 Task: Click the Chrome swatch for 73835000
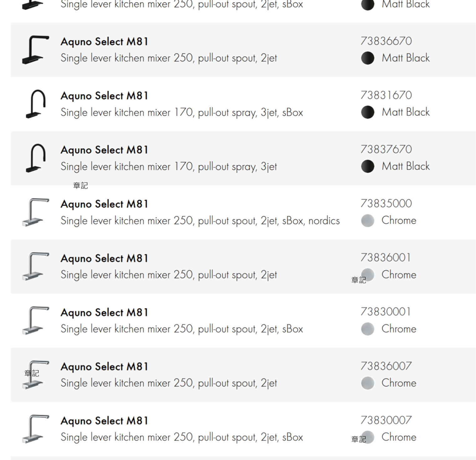(367, 220)
